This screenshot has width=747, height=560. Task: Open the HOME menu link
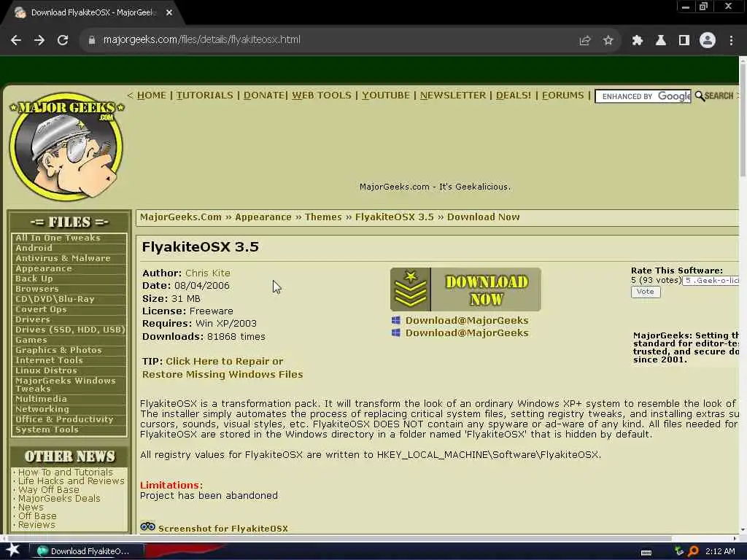point(152,96)
